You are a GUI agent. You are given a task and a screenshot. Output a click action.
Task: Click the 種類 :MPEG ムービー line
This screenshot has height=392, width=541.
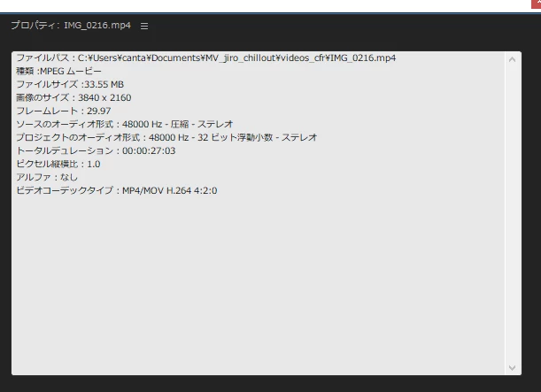59,71
